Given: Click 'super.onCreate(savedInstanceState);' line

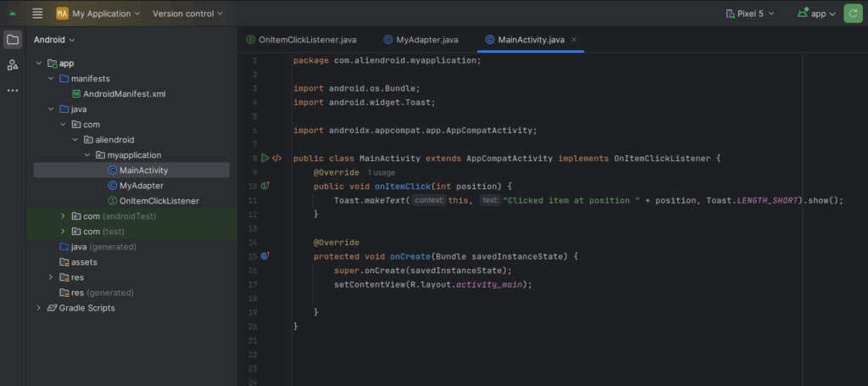Looking at the screenshot, I should 423,271.
